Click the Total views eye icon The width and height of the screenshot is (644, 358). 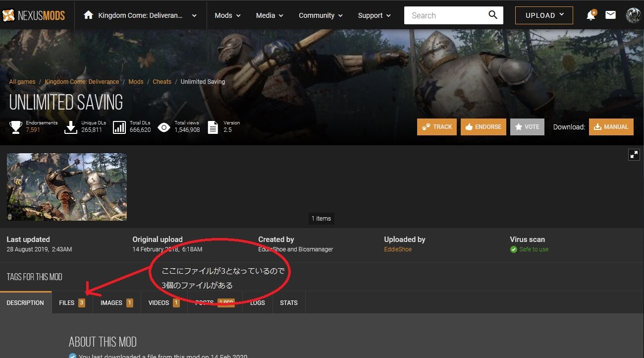[164, 127]
